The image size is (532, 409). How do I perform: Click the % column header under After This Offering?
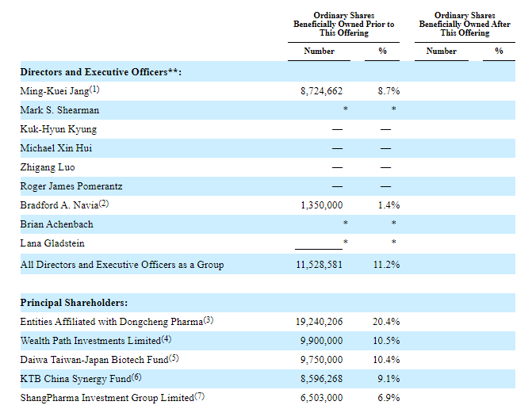tap(499, 51)
